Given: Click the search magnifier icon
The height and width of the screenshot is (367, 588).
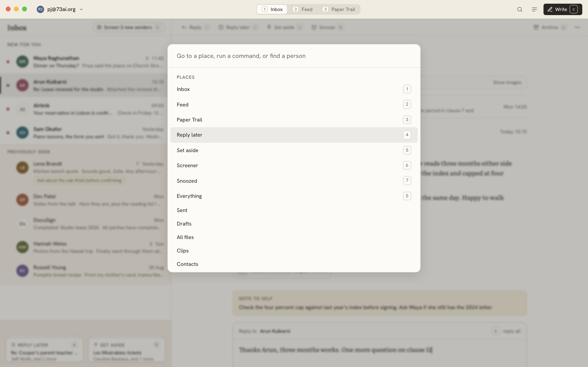Looking at the screenshot, I should 520,9.
